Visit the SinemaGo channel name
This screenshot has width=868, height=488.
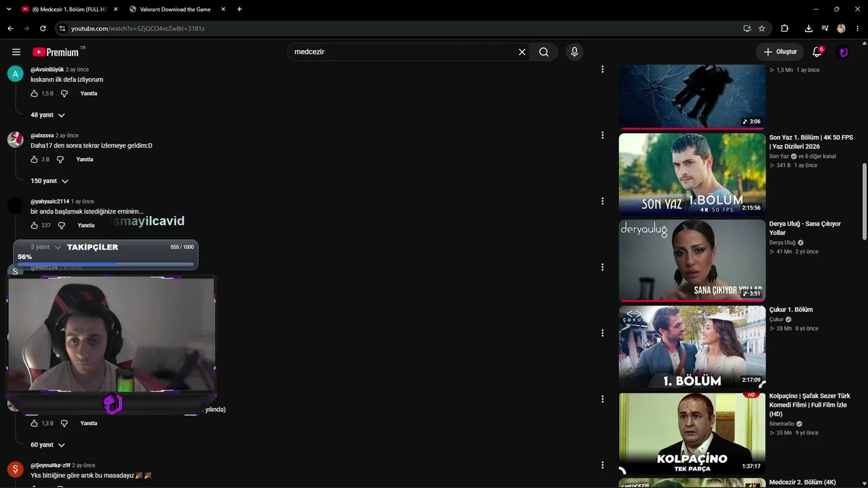click(x=781, y=424)
